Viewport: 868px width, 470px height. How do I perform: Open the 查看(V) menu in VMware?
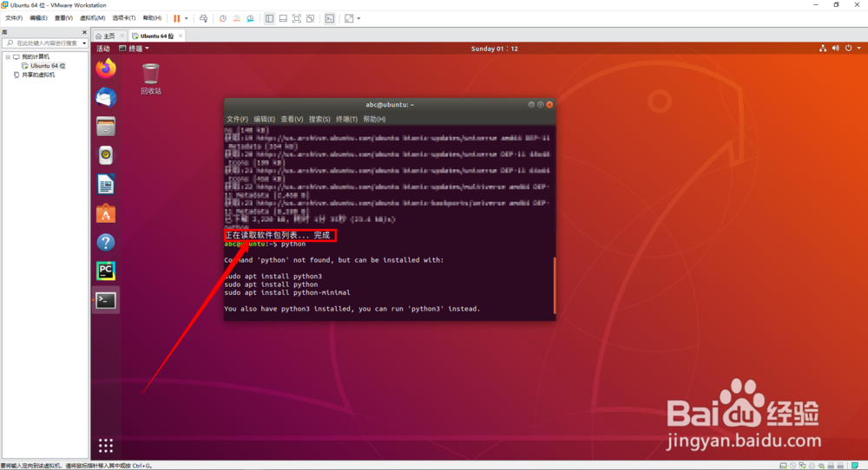(63, 18)
